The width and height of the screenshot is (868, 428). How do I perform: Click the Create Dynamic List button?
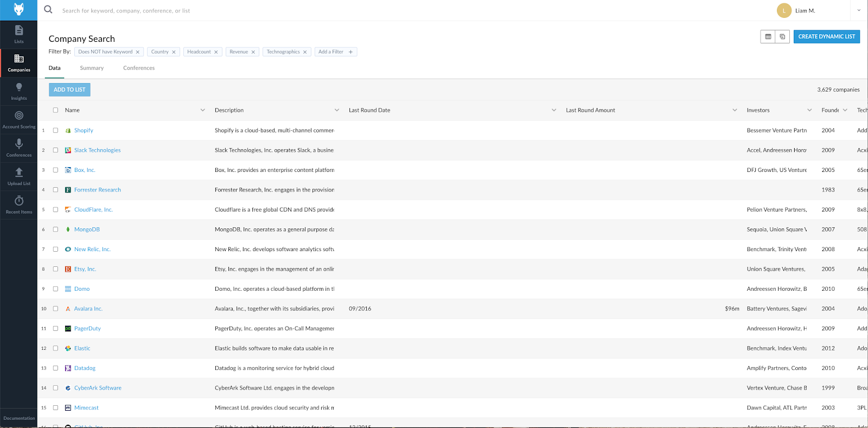[827, 36]
